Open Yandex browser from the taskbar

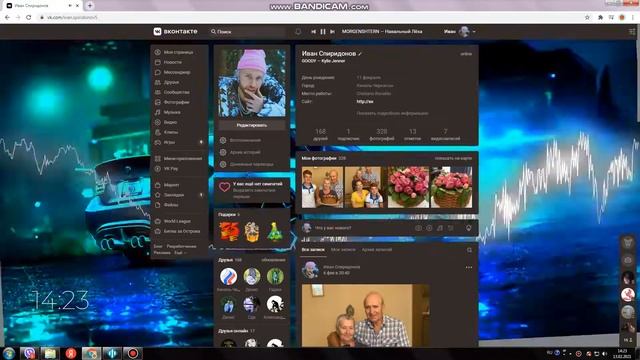pos(71,353)
